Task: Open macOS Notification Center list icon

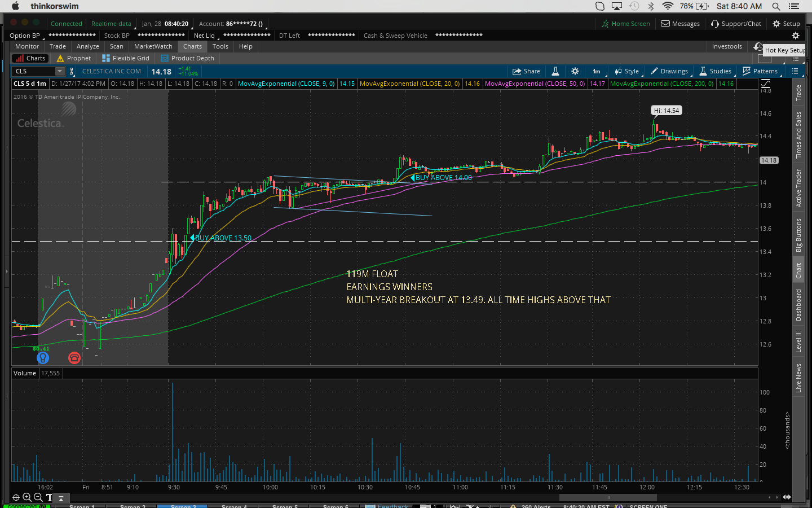Action: pos(794,6)
